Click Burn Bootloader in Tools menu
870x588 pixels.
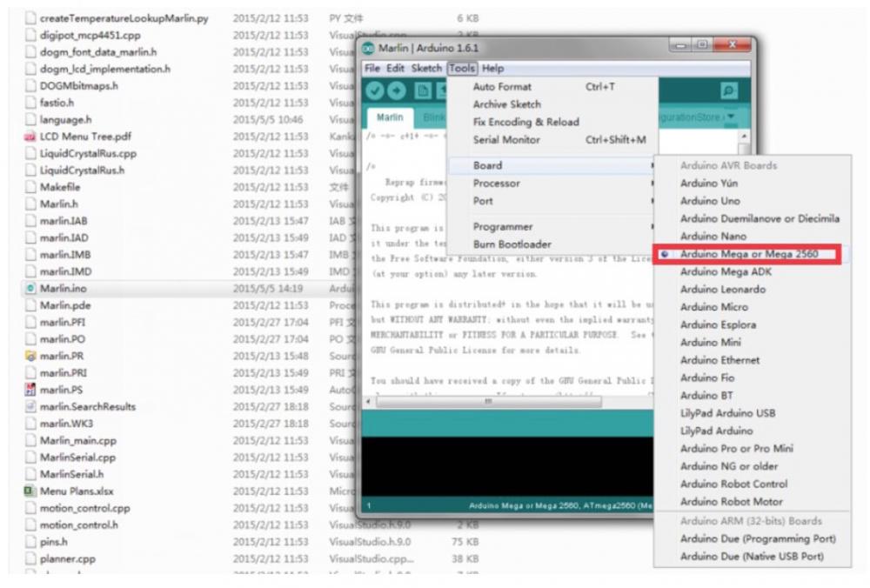tap(552, 244)
